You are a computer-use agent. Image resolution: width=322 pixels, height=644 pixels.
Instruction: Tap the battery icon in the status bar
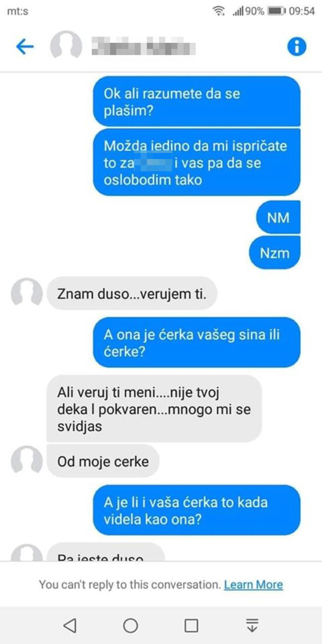[x=277, y=11]
